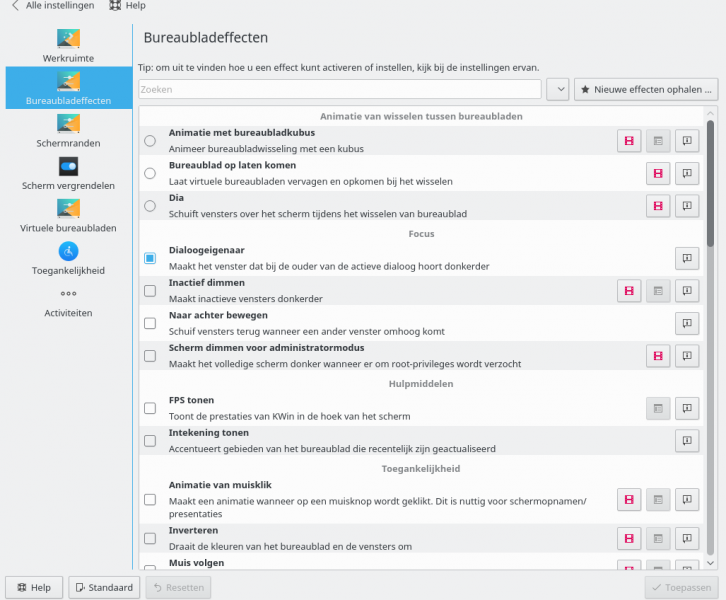Click the Zoeken search field

coord(340,90)
